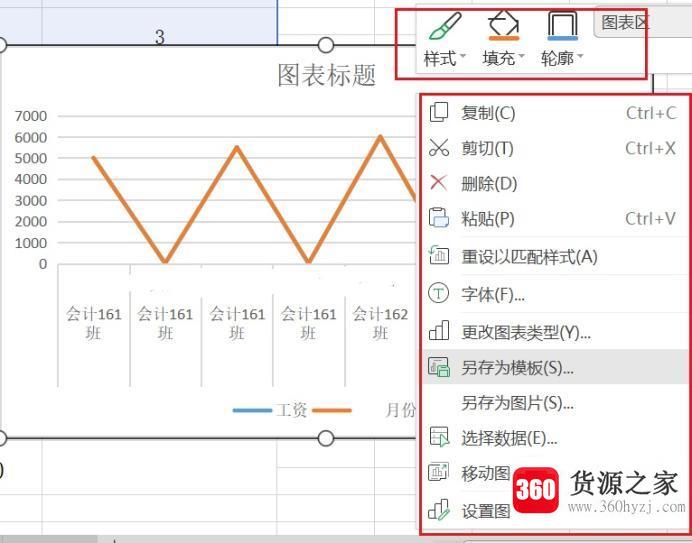692x543 pixels.
Task: Choose 粘贴(P) from the context menu
Action: (554, 219)
